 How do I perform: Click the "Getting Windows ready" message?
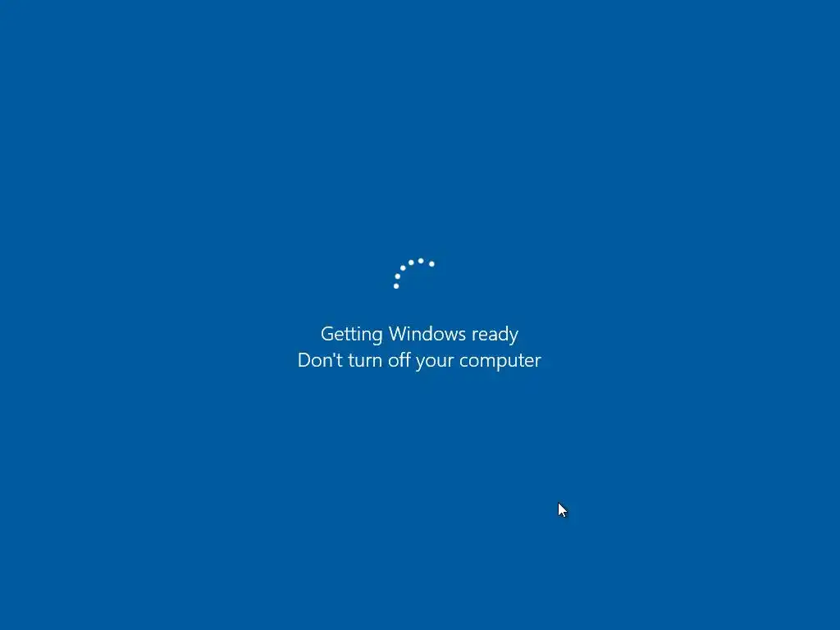click(x=419, y=335)
